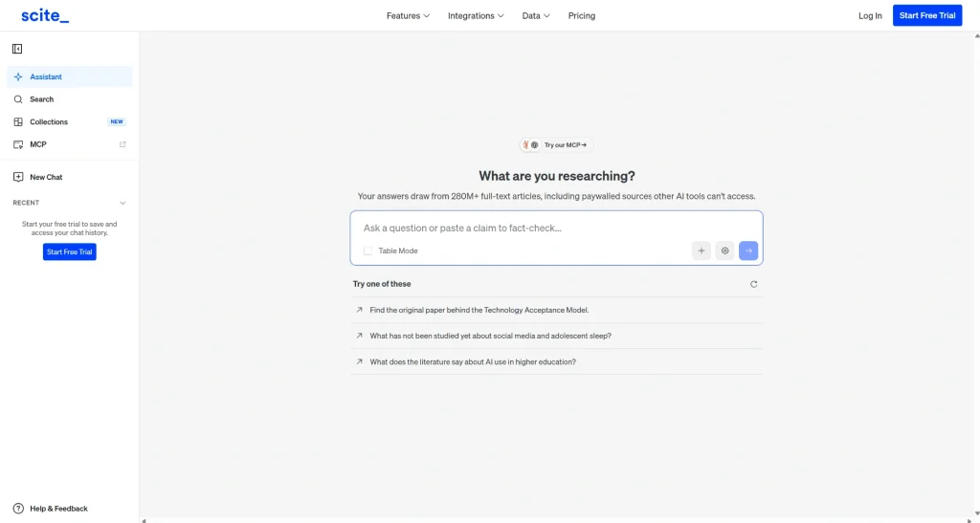The height and width of the screenshot is (523, 980).
Task: Try the social media and adolescent sleep suggestion
Action: (556, 336)
